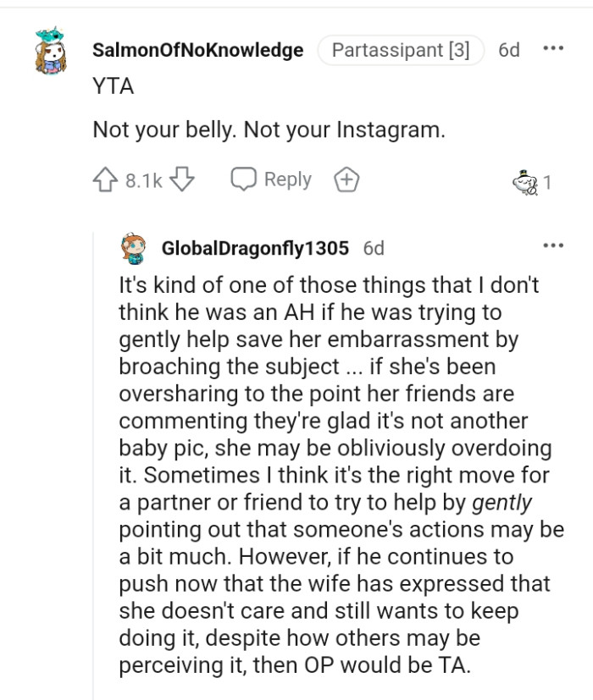
Task: Click the YTA comment text
Action: [113, 85]
